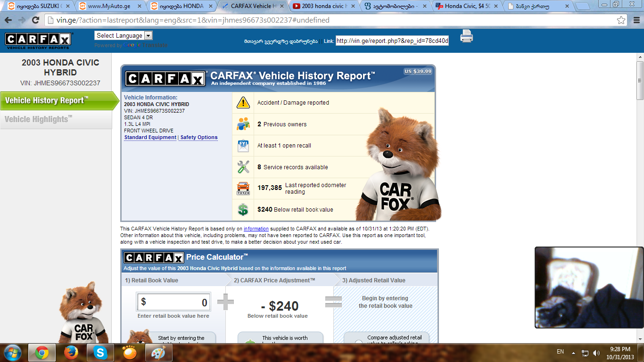Click the volume speaker icon in the tray

(x=596, y=353)
